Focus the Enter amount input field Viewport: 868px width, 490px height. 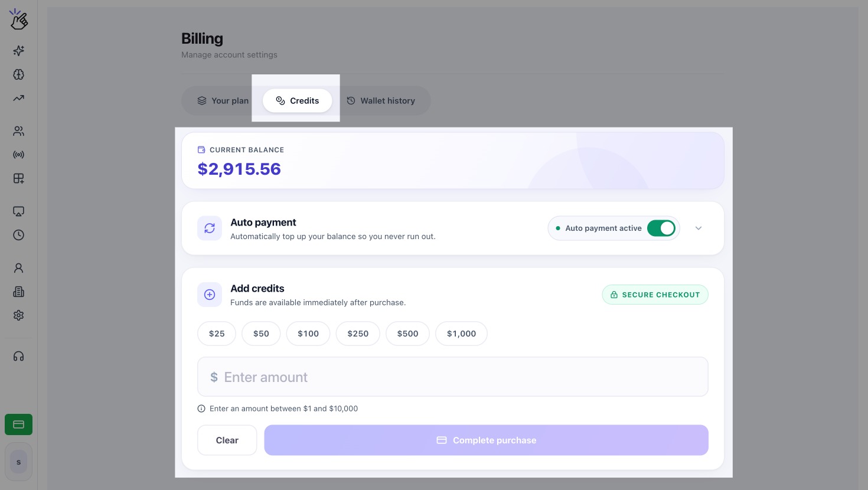point(453,377)
